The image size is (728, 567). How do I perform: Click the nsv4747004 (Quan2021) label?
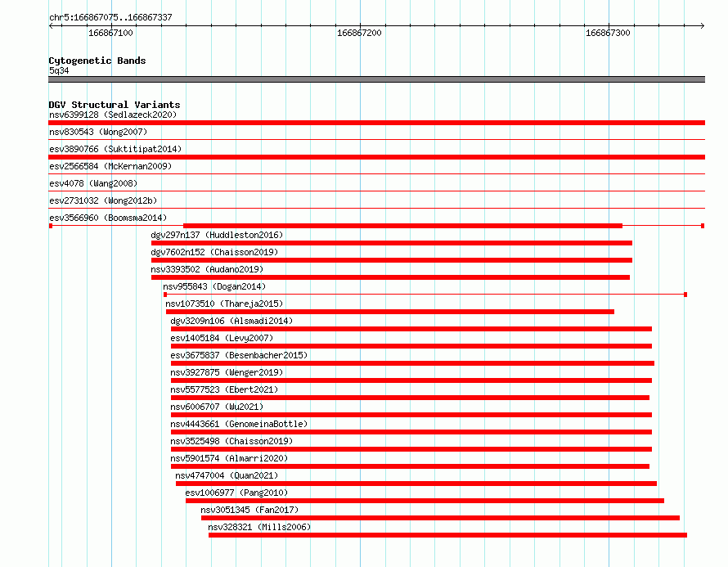(227, 475)
